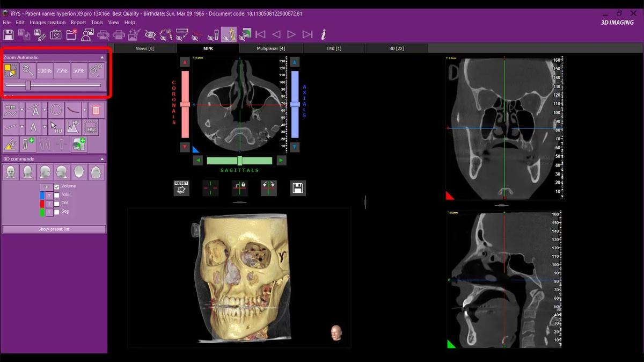Switch to the Views [0] tab
Screen dimensions: 644x362
145,48
